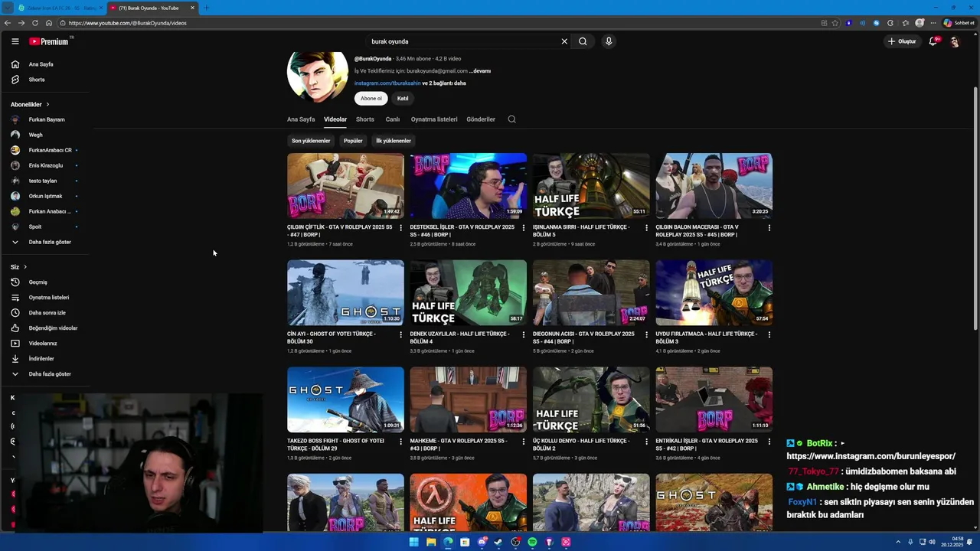
Task: Switch to the Canlı tab
Action: coord(393,119)
